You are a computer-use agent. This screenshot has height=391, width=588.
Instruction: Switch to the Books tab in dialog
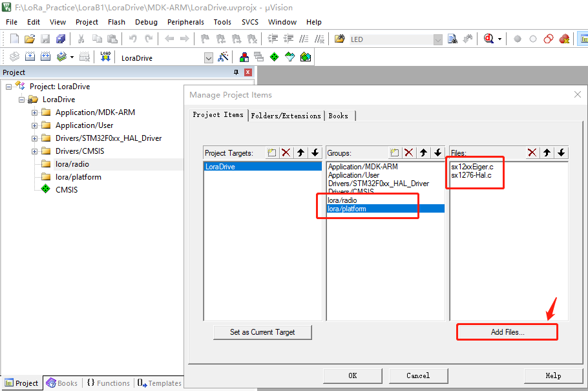[338, 116]
